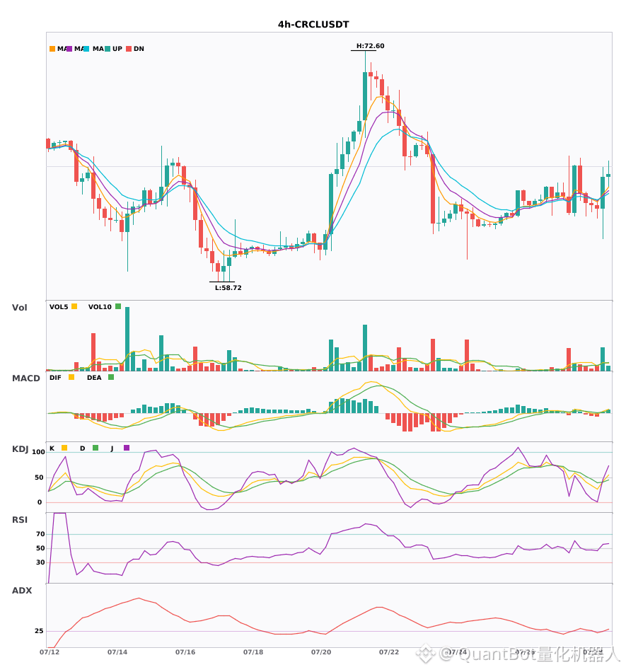Click the L:58.72 low price label
The image size is (626, 672).
[228, 288]
